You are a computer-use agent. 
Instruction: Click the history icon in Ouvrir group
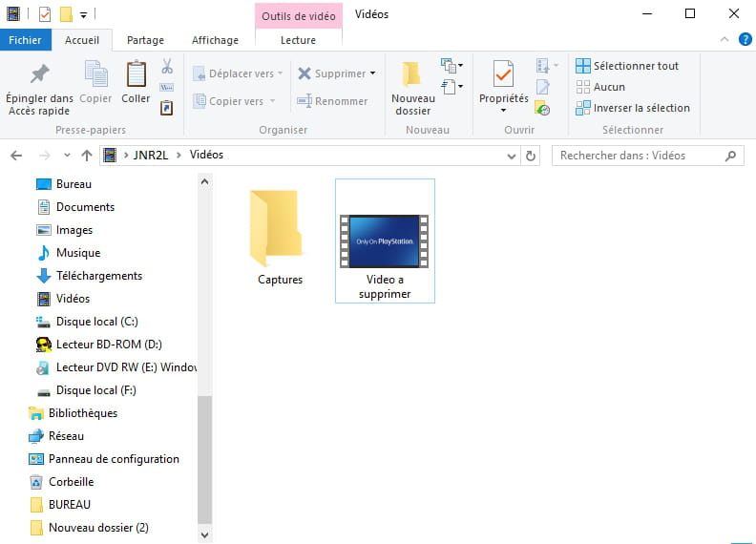542,108
